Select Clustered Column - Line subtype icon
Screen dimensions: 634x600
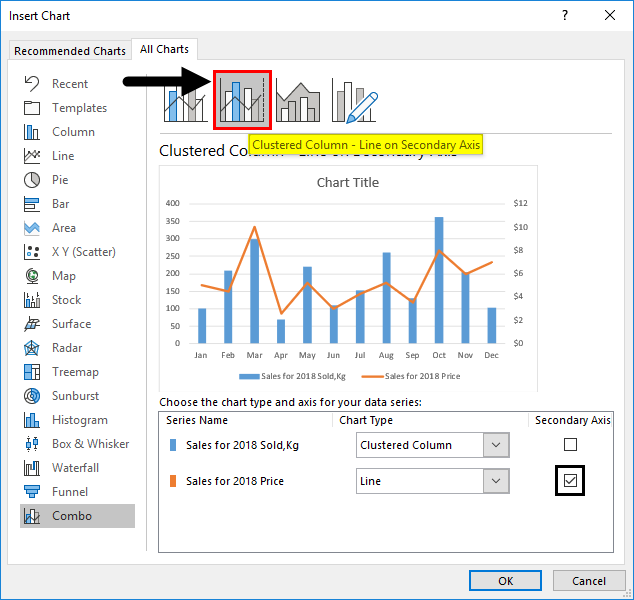tap(185, 100)
